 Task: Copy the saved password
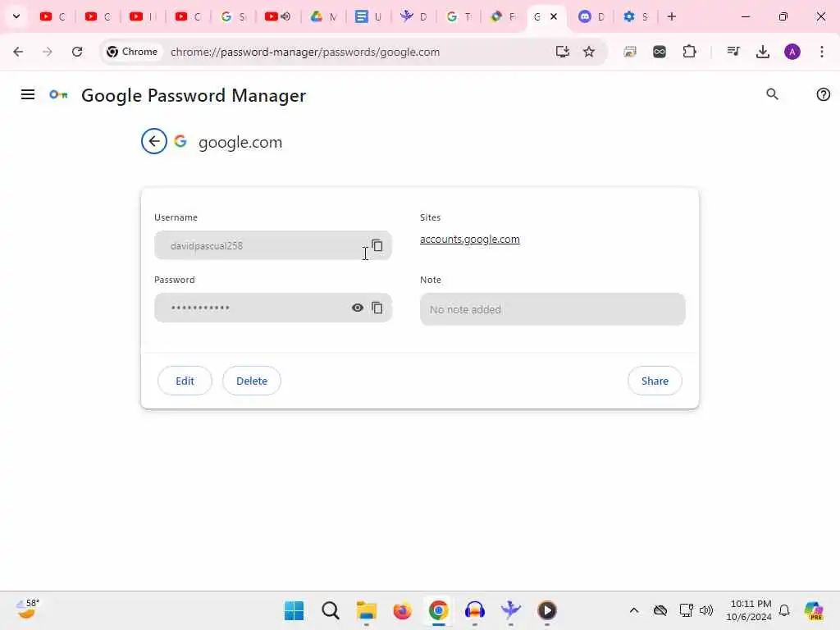point(377,308)
